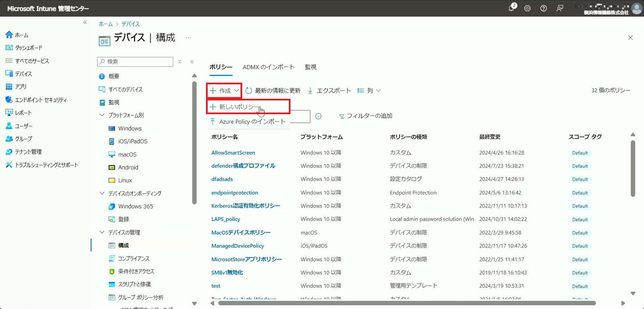644x309 pixels.
Task: Click the submenu 検索 input field
Action: pos(135,62)
